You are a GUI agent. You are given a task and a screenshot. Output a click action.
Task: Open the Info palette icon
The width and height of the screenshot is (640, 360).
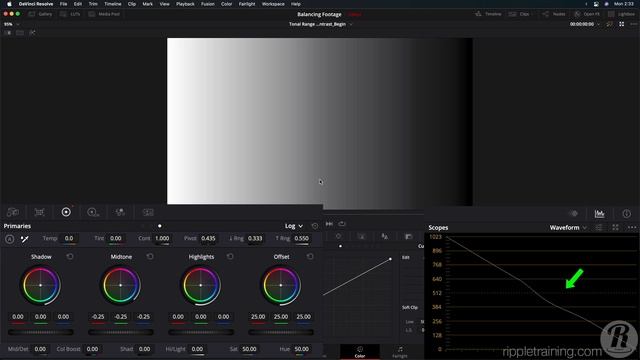click(627, 213)
